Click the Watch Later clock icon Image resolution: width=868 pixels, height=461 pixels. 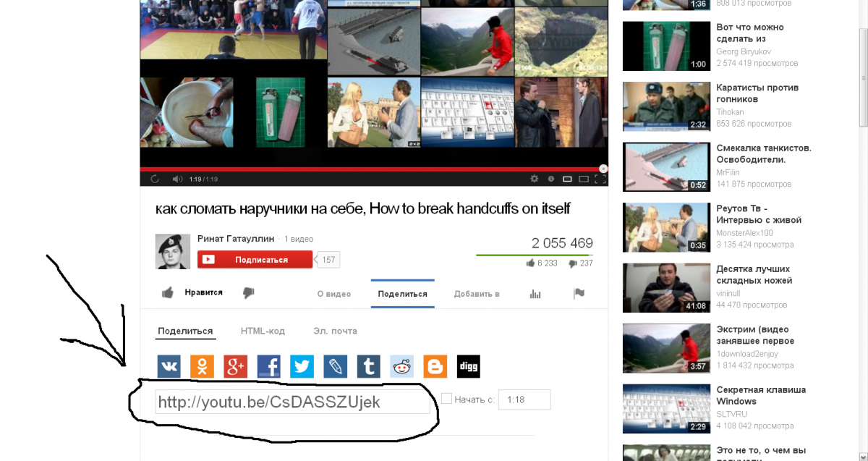[550, 179]
